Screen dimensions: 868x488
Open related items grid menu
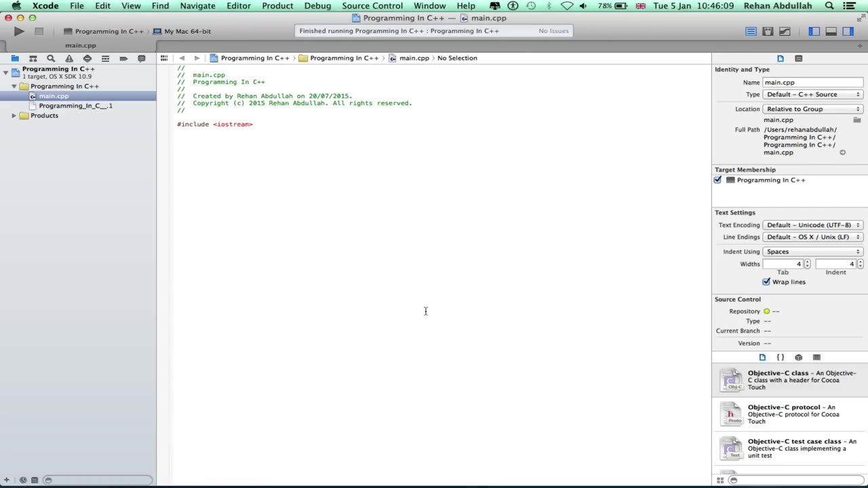[x=163, y=58]
